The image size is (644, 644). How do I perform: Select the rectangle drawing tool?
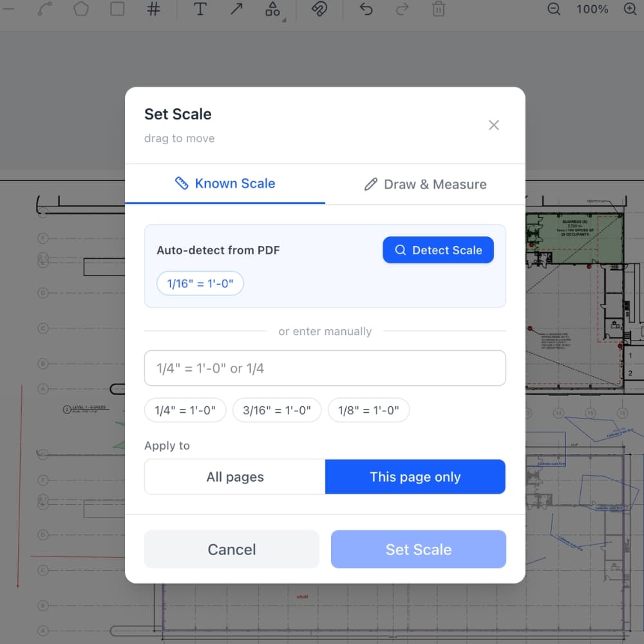tap(117, 10)
